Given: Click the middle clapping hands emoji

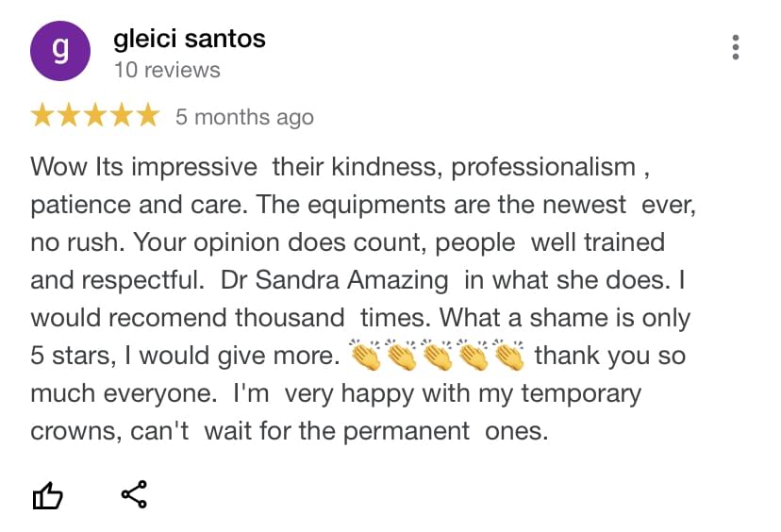Looking at the screenshot, I should pos(436,355).
